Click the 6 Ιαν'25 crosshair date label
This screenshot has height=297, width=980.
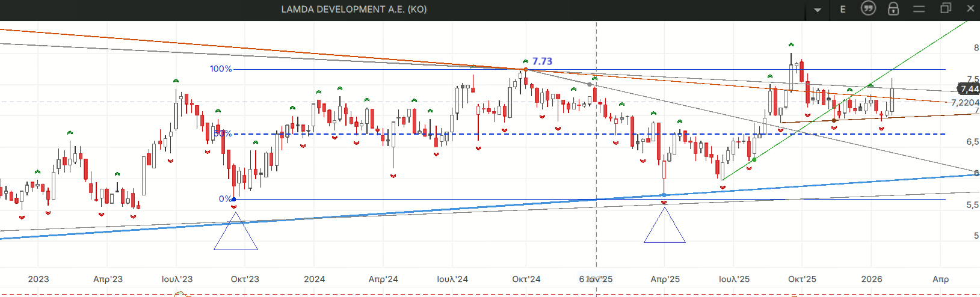596,279
